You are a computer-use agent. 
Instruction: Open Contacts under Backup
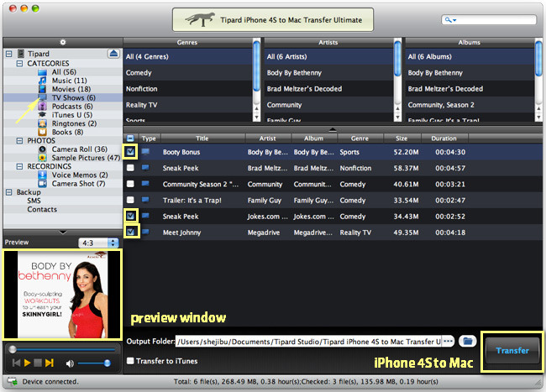(42, 209)
